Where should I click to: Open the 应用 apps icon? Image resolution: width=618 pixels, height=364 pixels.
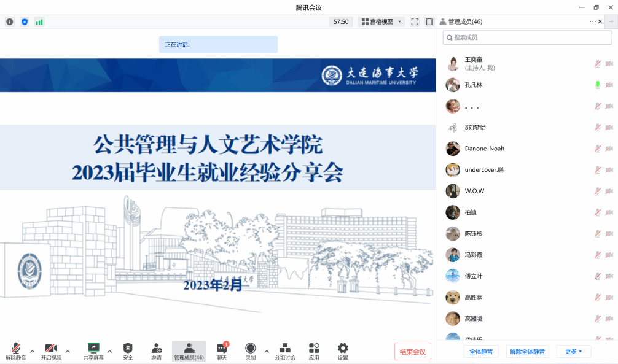click(x=314, y=349)
